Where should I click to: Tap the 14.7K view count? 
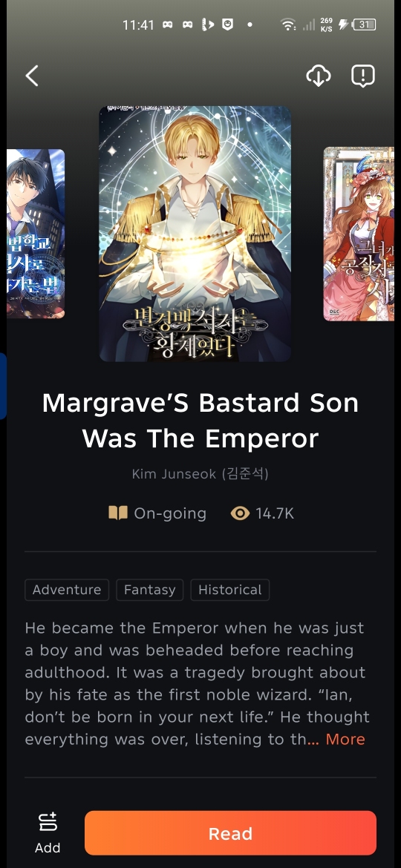[x=275, y=513]
